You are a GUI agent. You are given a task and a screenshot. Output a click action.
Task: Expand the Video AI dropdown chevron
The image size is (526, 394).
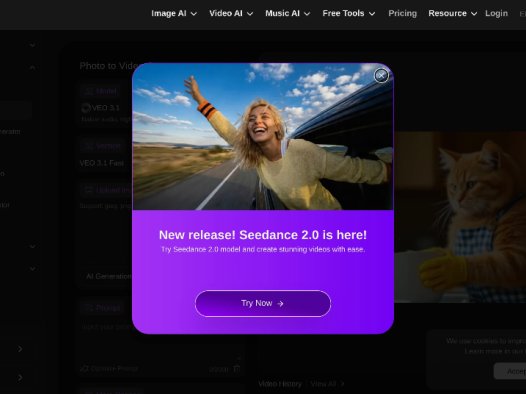(x=250, y=14)
